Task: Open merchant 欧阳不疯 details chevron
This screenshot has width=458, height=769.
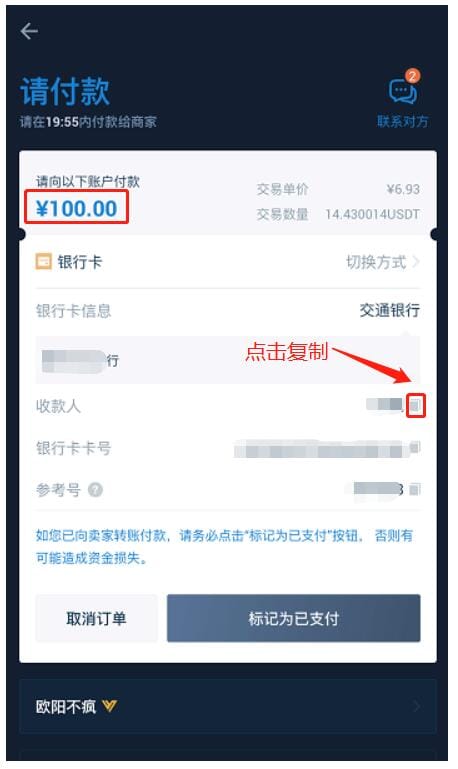Action: (416, 706)
